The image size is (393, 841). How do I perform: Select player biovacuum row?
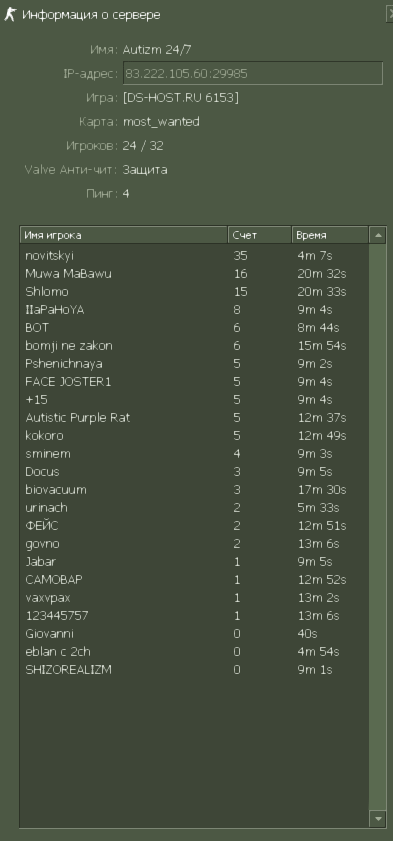click(x=195, y=490)
